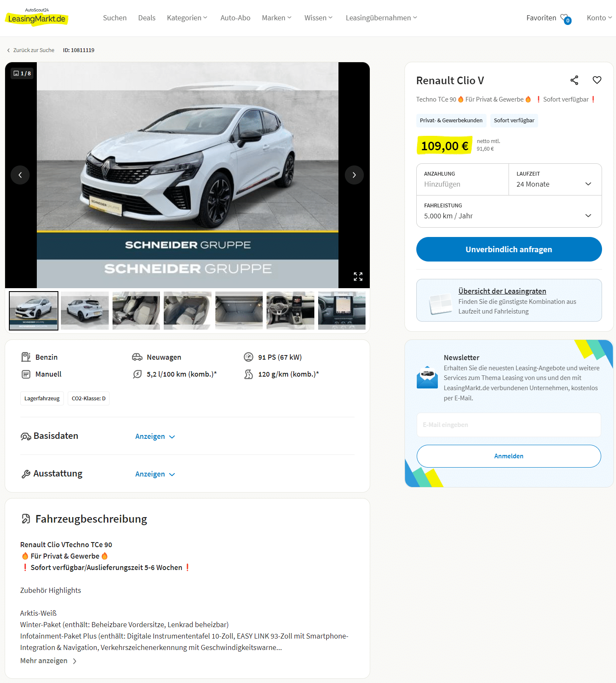Click the 91 PS power gauge icon
The height and width of the screenshot is (683, 616).
248,357
